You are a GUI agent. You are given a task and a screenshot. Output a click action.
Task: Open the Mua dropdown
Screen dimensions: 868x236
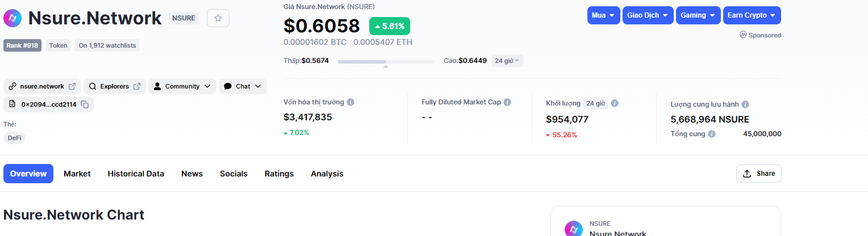(x=603, y=15)
